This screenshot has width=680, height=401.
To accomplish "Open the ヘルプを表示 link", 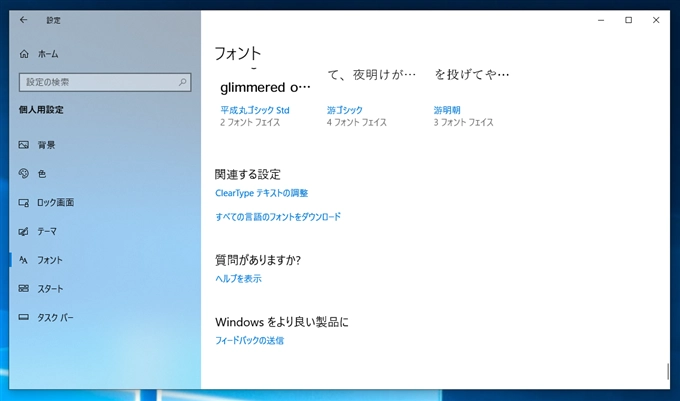I will point(238,278).
